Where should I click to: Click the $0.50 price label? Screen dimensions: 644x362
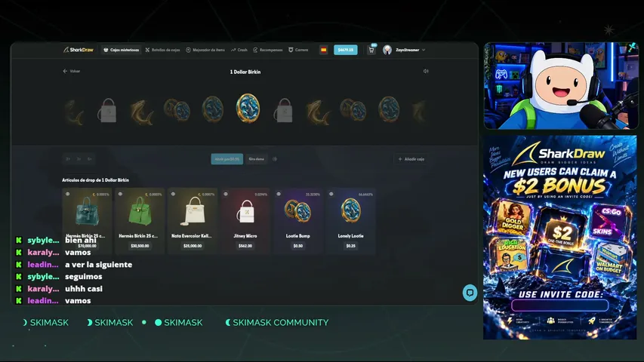pos(297,246)
